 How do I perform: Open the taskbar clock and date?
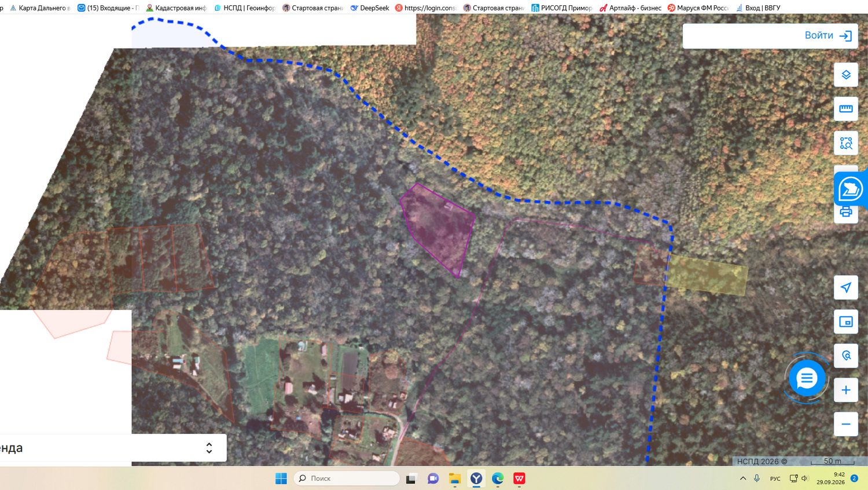click(830, 478)
